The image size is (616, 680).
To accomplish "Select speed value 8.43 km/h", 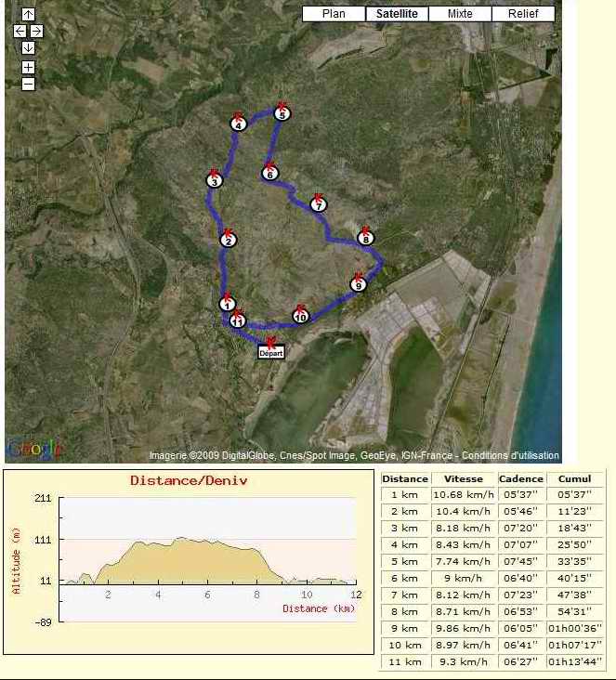I will (464, 544).
